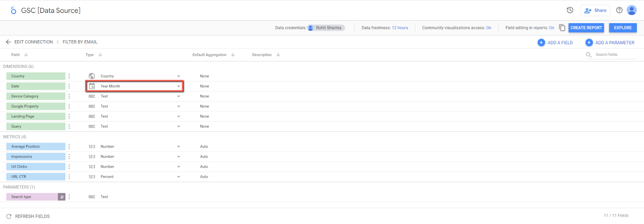Click the Create Report button
The image size is (644, 224).
point(586,28)
